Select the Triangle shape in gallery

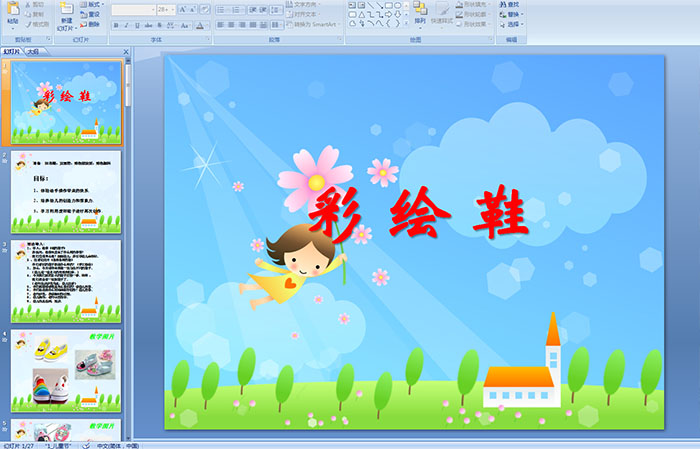[x=362, y=14]
